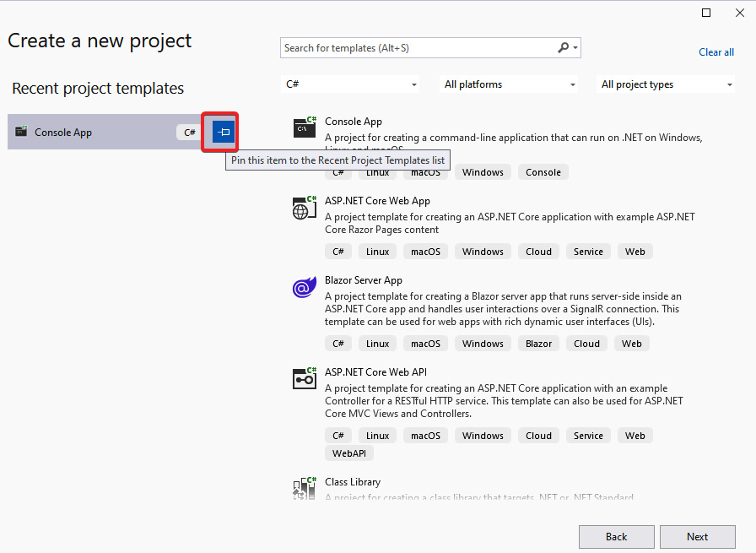Click the Cloud tag under ASP.NET Core Web App

tap(538, 252)
